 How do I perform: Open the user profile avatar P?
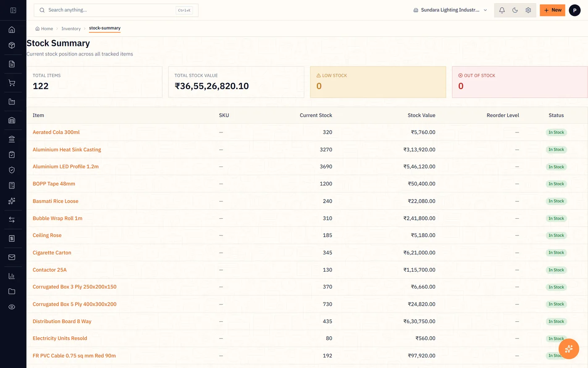coord(575,10)
